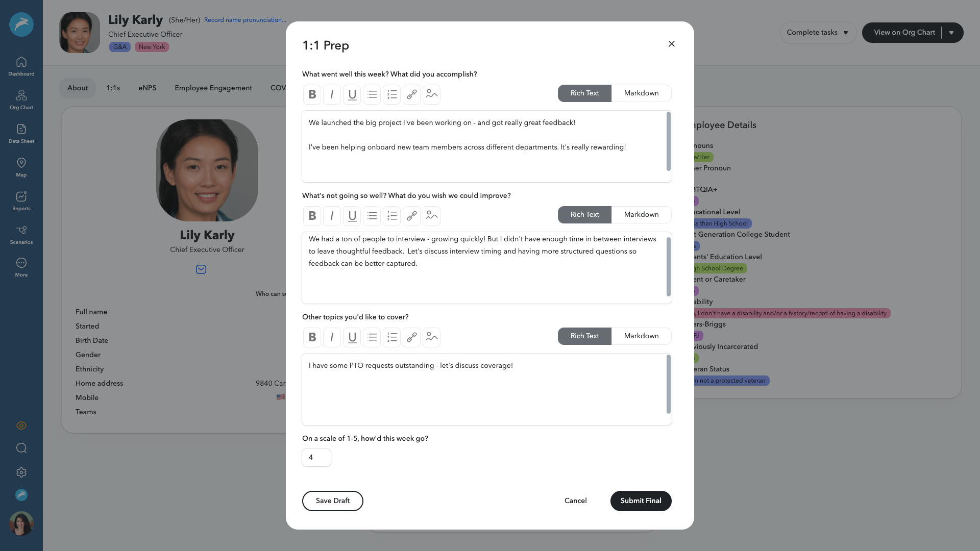This screenshot has height=551, width=980.
Task: Click the weekly rating input showing 4
Action: [316, 458]
